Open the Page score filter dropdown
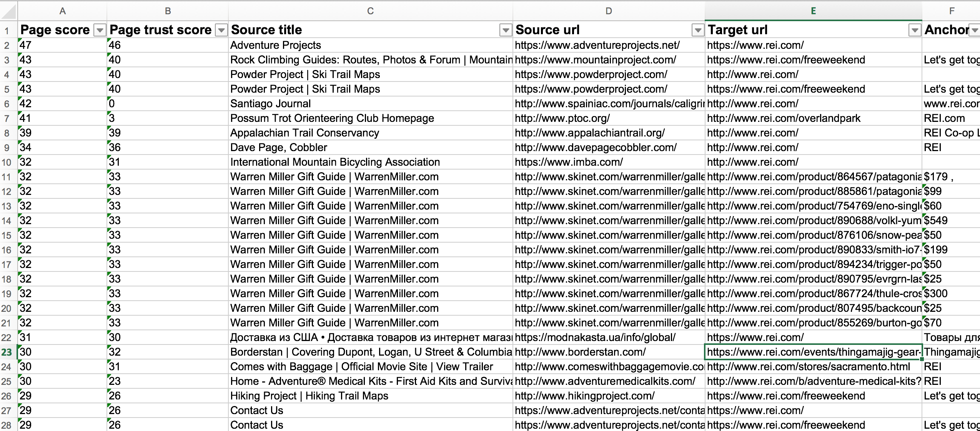Viewport: 980px width, 431px height. tap(100, 30)
